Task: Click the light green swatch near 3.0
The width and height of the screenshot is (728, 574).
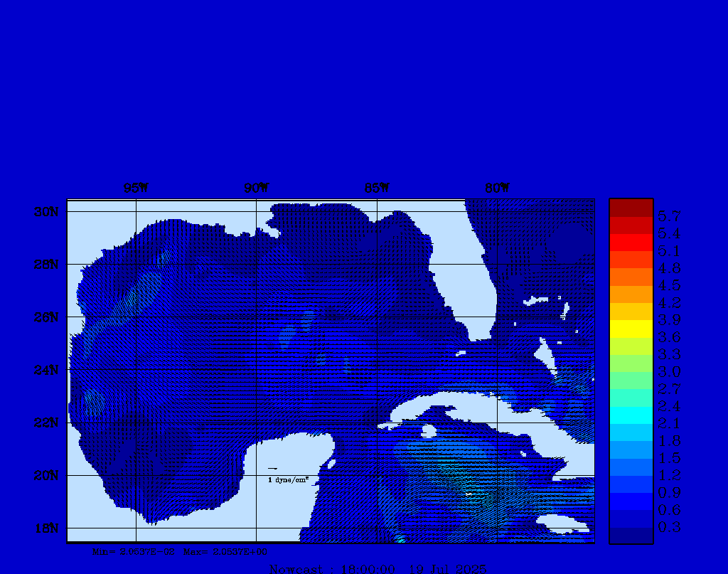Action: (x=631, y=363)
